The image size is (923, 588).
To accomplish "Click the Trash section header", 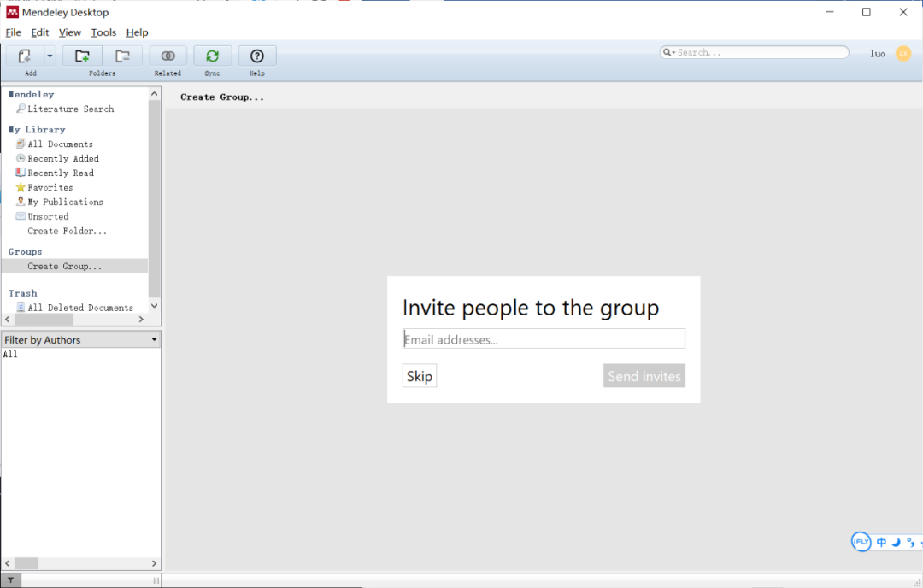I will 22,293.
